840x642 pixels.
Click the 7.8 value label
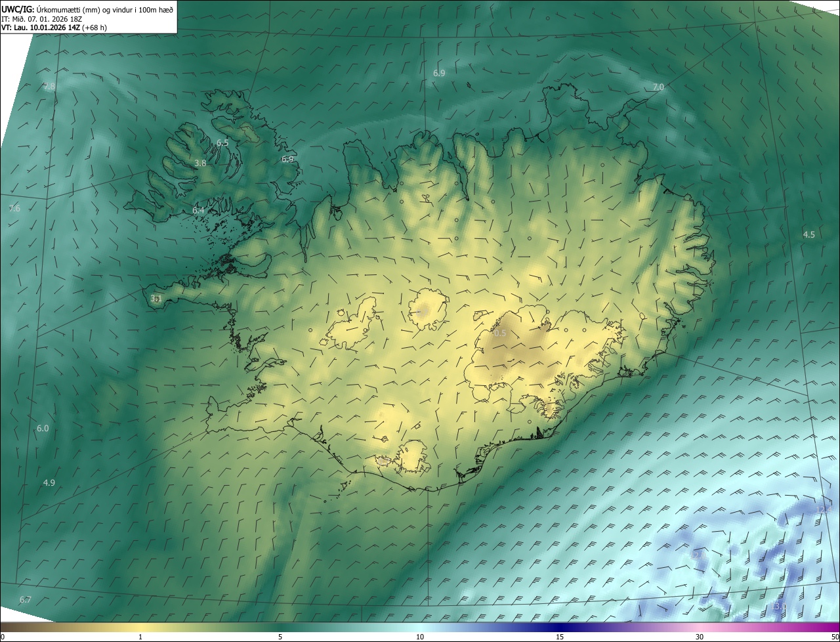[49, 87]
